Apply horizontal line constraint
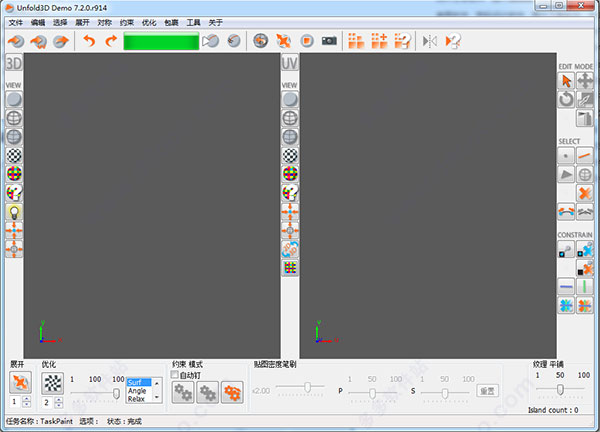Screen dimensions: 600x432 (x=566, y=287)
